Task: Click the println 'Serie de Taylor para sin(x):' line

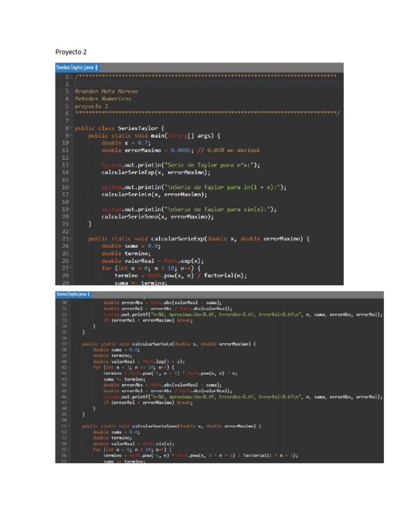Action: pos(189,209)
